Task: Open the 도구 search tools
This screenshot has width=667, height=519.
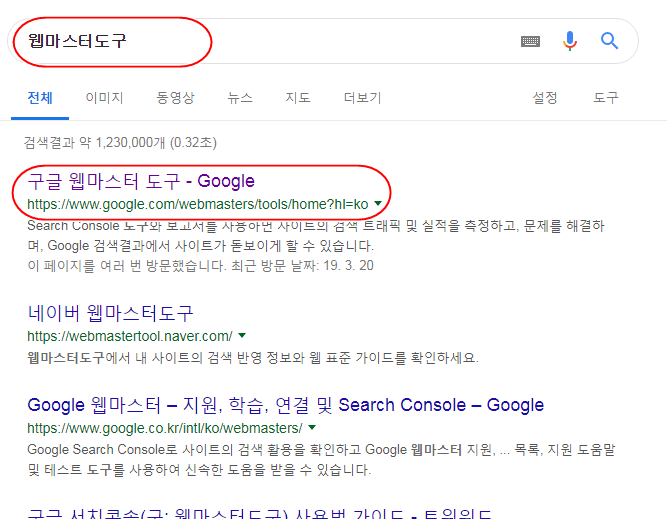Action: click(x=606, y=98)
